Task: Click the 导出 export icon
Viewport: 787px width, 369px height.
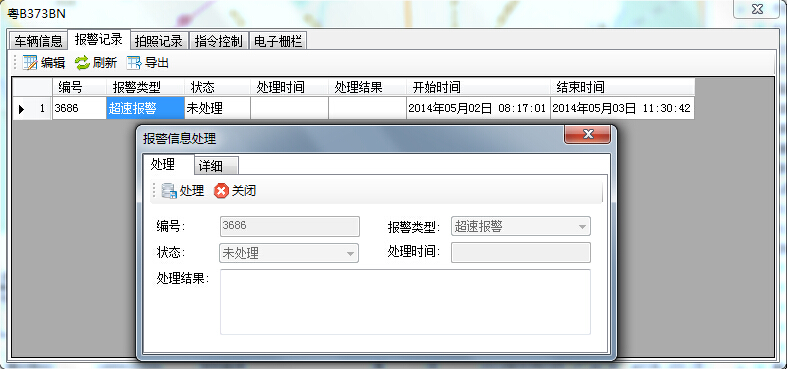Action: [134, 63]
